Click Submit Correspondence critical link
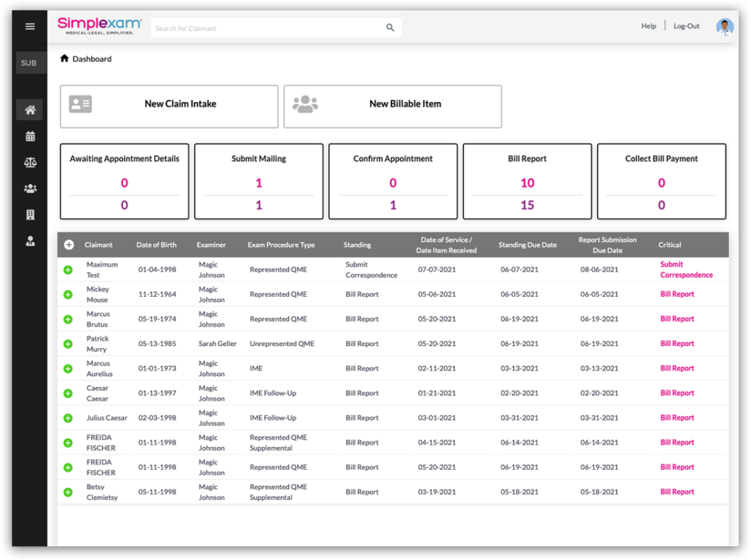 point(686,270)
